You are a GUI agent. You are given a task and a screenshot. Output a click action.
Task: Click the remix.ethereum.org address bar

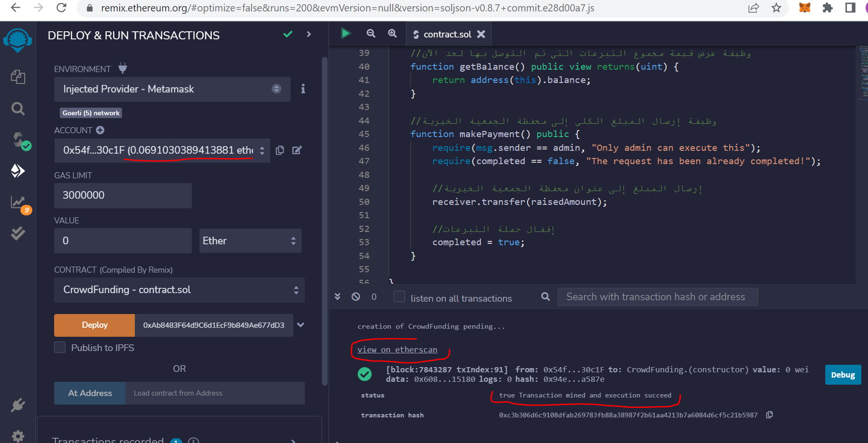(348, 8)
